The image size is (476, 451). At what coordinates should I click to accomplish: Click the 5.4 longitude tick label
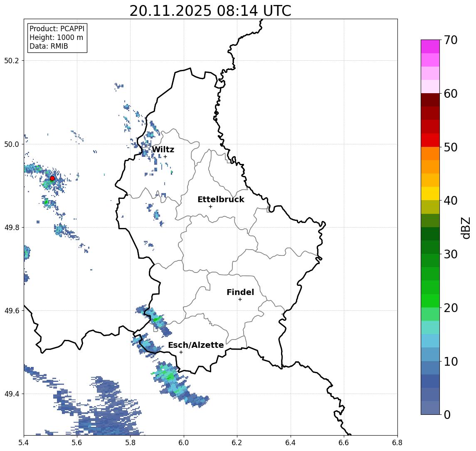click(x=24, y=443)
